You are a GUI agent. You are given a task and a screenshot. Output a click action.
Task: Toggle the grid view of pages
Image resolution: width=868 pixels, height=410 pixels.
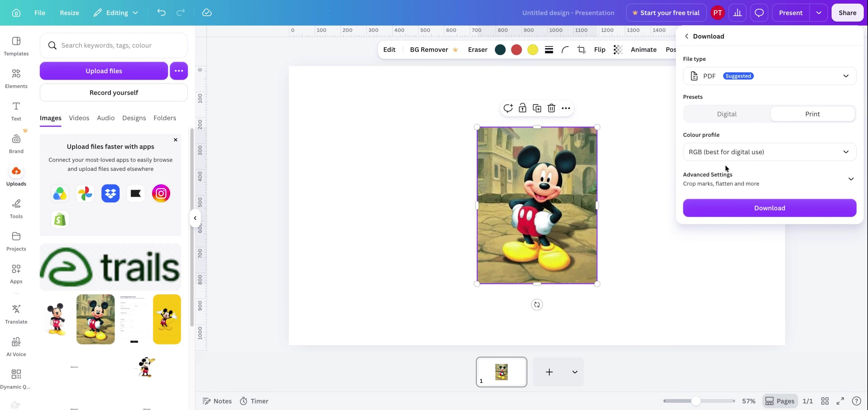point(825,401)
